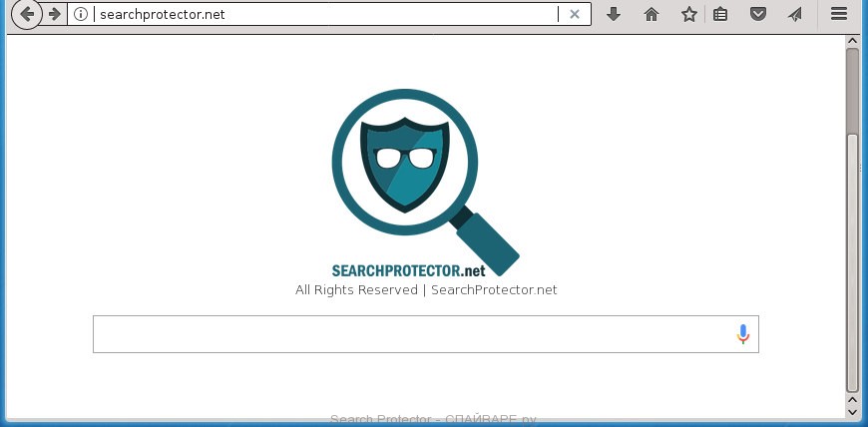Open the site information icon
The image size is (868, 427).
[81, 14]
